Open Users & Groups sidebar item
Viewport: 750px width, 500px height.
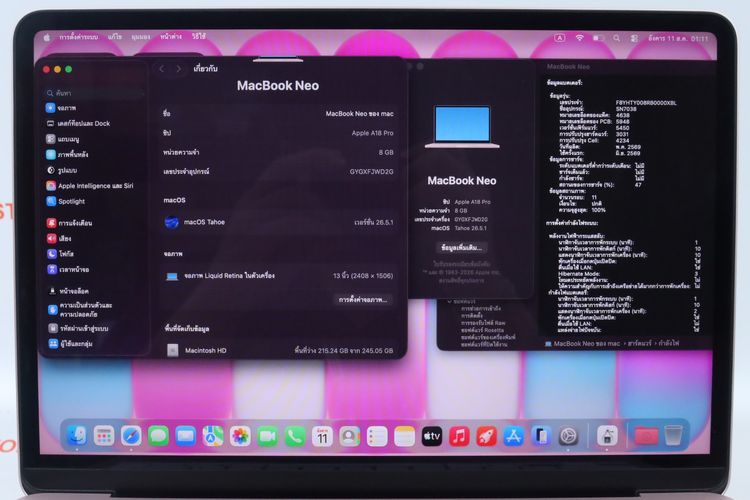[70, 344]
